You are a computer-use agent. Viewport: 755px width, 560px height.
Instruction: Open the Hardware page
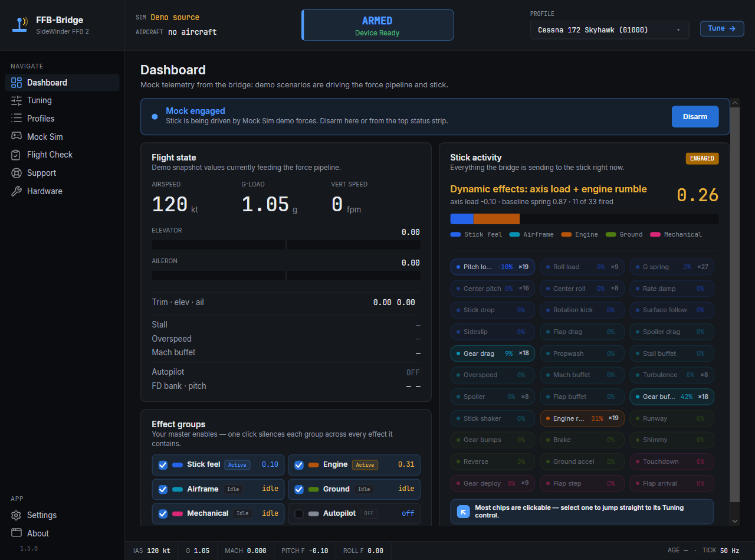coord(62,191)
